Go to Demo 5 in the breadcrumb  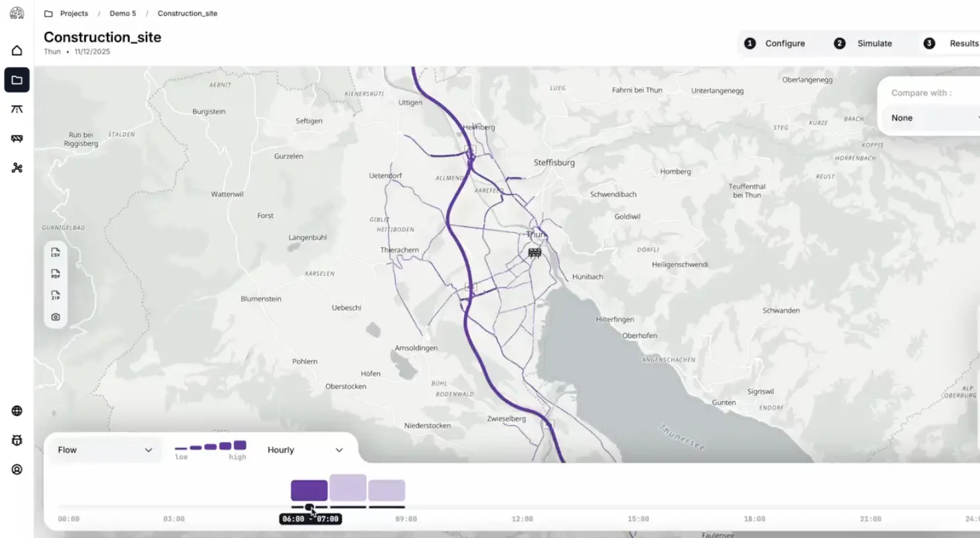tap(123, 13)
